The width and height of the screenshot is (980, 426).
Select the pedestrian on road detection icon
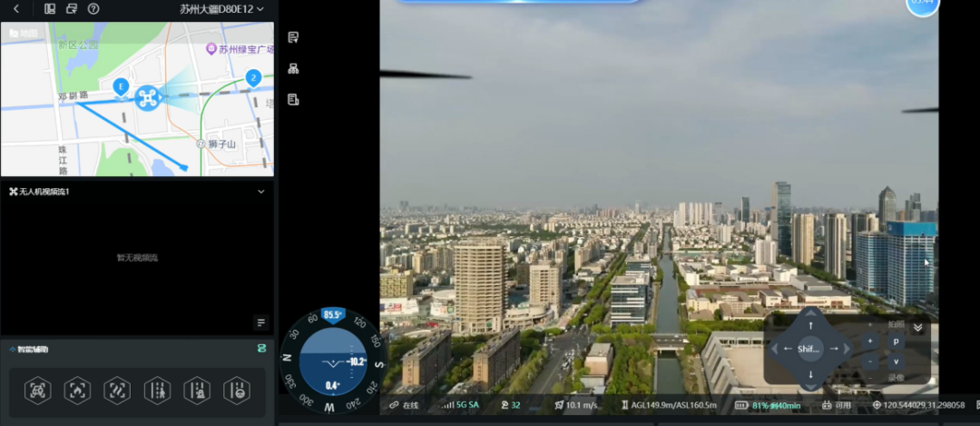pyautogui.click(x=157, y=391)
